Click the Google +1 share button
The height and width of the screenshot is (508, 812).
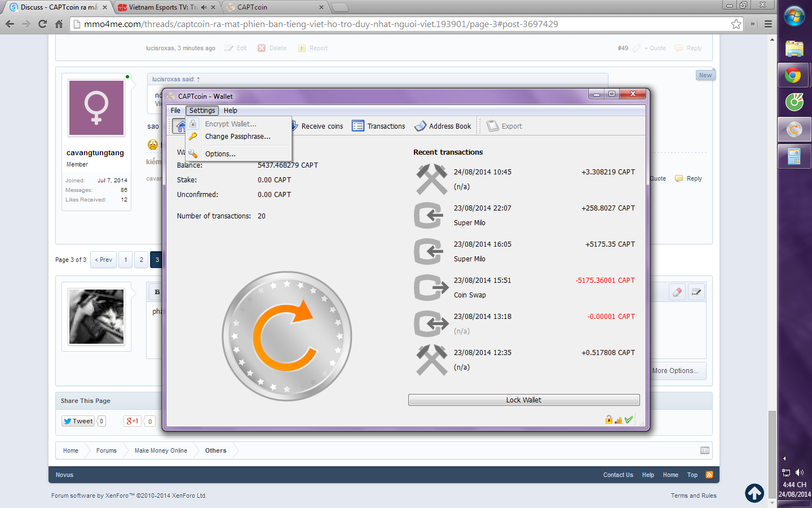pyautogui.click(x=133, y=421)
